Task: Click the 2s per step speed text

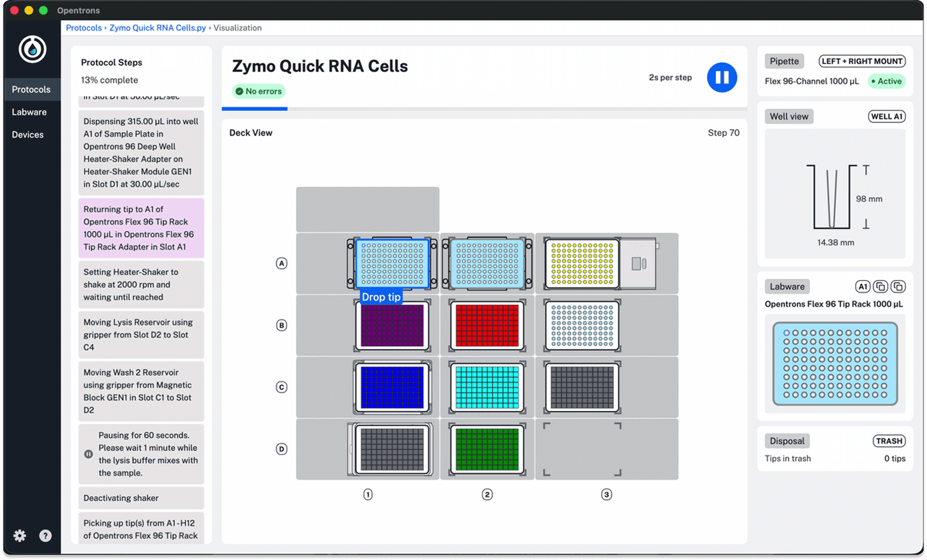Action: (x=670, y=77)
